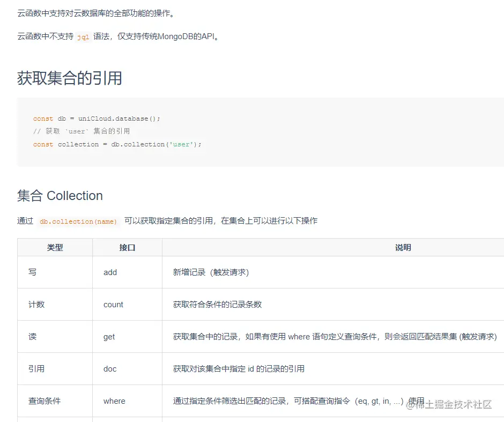Click the heading 集合 Collection
This screenshot has width=504, height=422.
click(x=60, y=196)
